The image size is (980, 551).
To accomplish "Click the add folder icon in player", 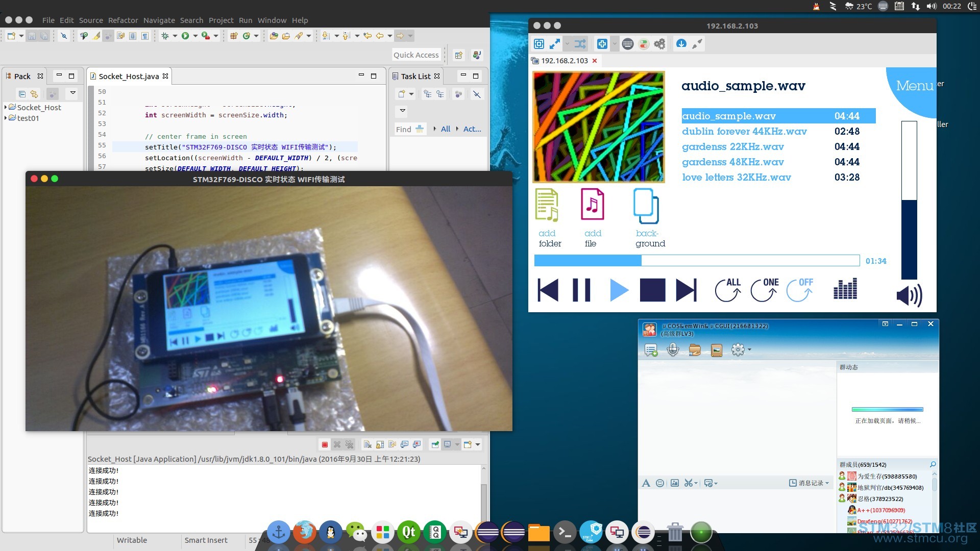I will (547, 206).
